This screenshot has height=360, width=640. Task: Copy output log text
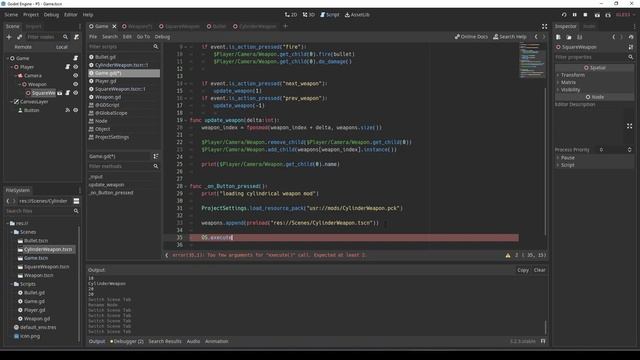[x=523, y=270]
